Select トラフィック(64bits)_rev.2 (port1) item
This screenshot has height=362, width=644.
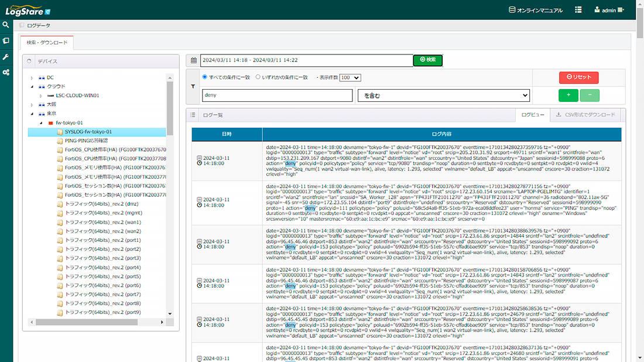coord(103,240)
